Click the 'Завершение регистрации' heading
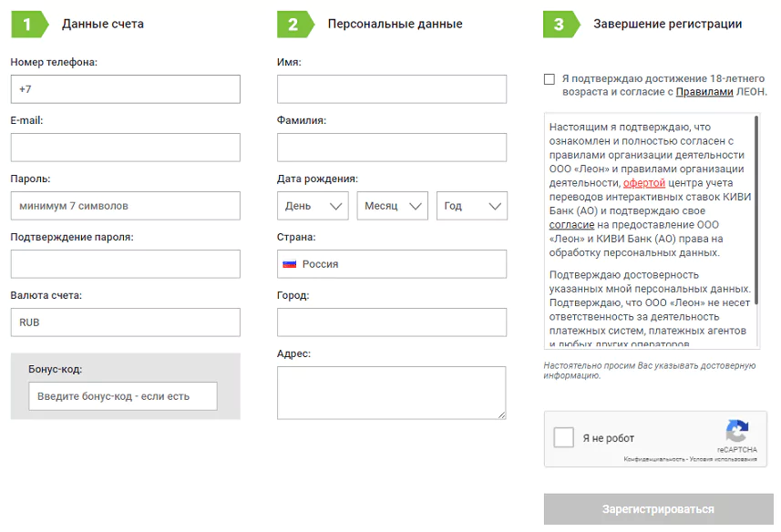 point(667,24)
